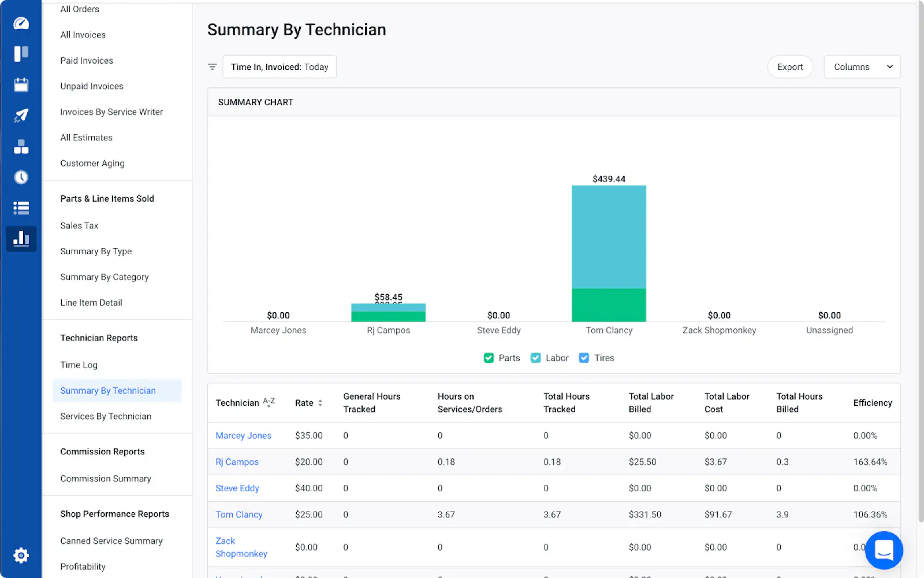Open the Tom Clancy technician link
Screen dimensions: 924x578
tap(239, 514)
